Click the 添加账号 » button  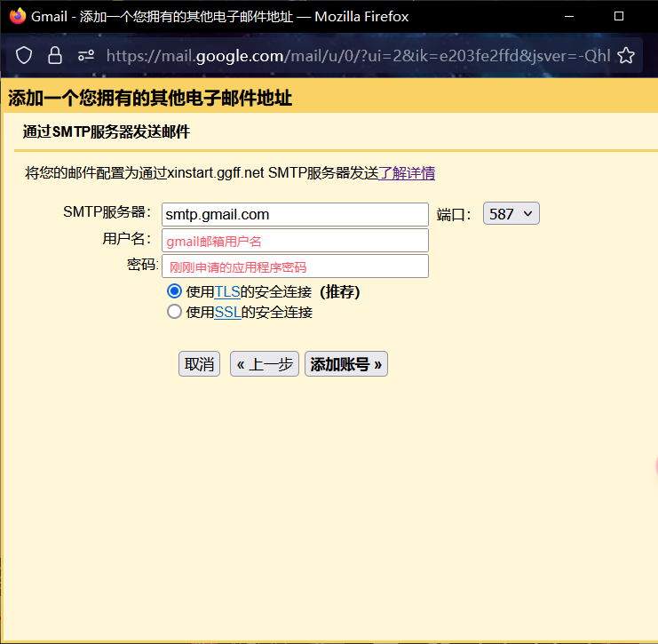click(346, 364)
